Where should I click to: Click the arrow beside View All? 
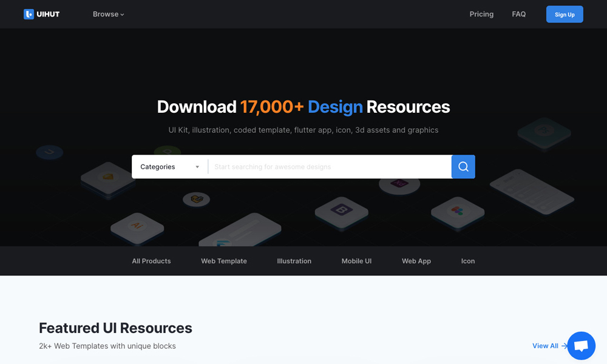pyautogui.click(x=565, y=346)
